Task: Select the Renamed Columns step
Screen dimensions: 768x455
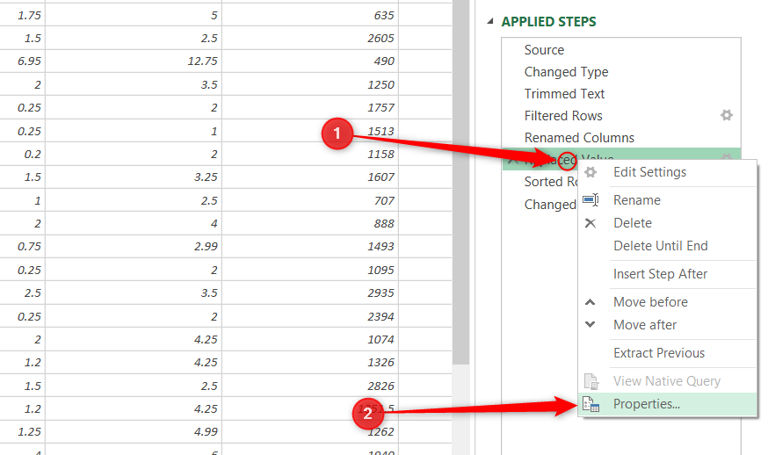Action: (x=579, y=138)
